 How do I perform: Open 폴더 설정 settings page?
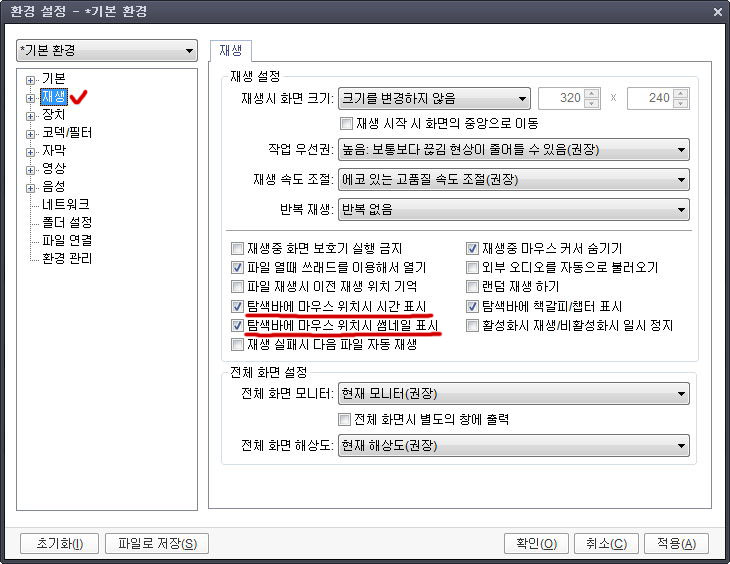[x=67, y=222]
